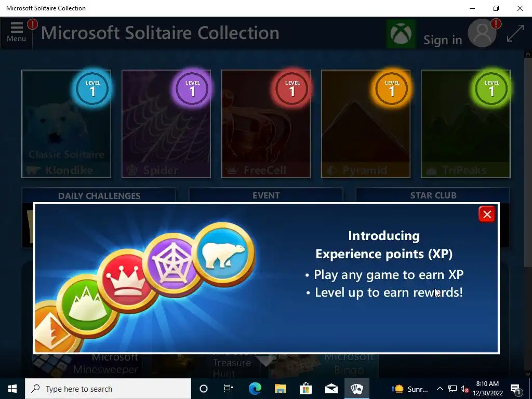Open Microsoft Store from taskbar
Image resolution: width=532 pixels, height=399 pixels.
(x=305, y=389)
